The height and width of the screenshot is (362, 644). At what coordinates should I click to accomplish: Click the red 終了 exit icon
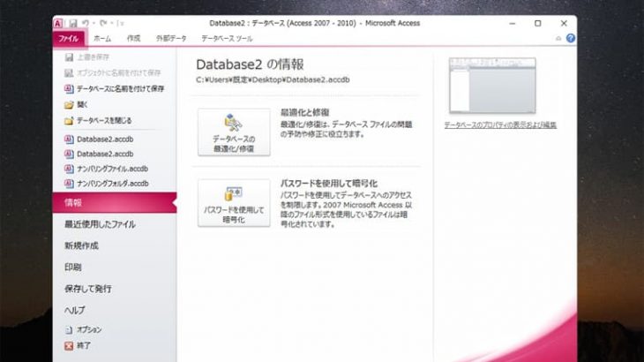[x=69, y=346]
